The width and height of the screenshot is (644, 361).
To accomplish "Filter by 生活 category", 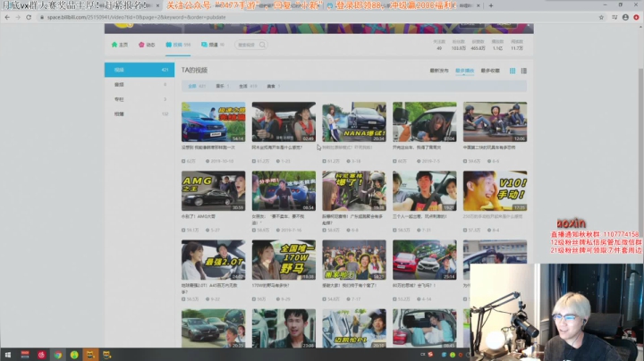I will tap(248, 86).
